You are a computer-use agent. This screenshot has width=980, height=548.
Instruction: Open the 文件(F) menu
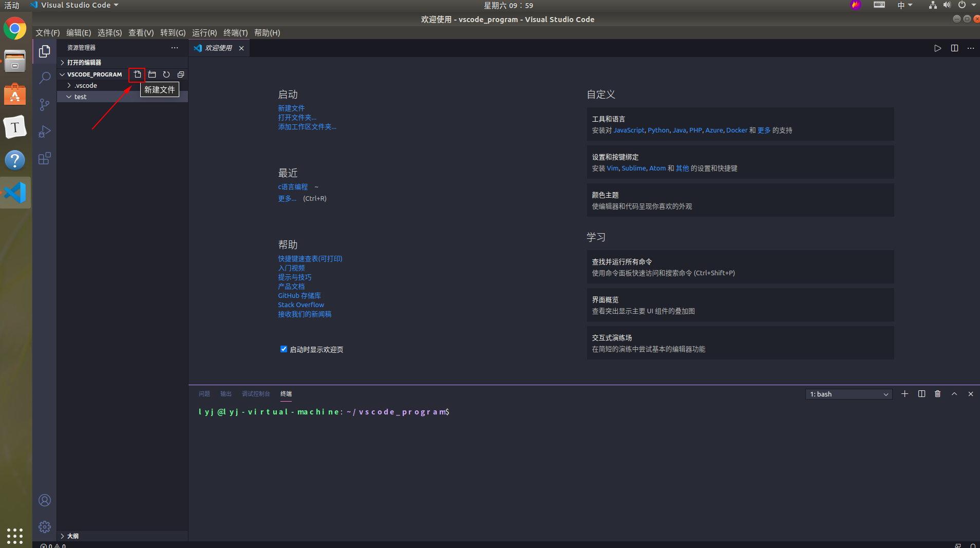coord(48,33)
